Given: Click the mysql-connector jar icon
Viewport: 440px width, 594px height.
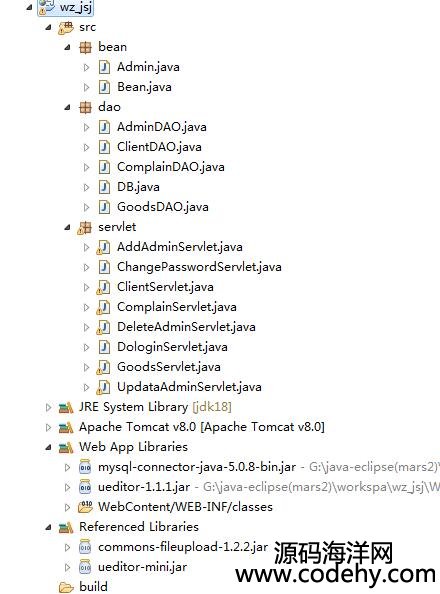Looking at the screenshot, I should click(85, 467).
